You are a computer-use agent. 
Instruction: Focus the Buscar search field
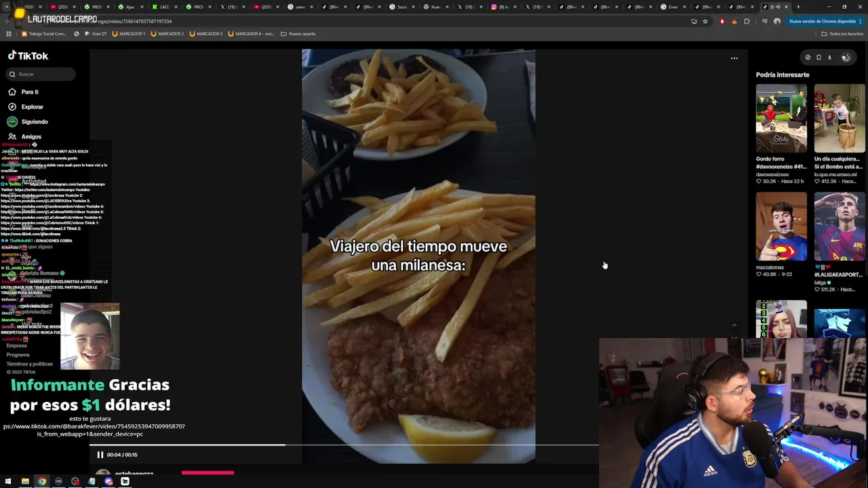coord(41,74)
